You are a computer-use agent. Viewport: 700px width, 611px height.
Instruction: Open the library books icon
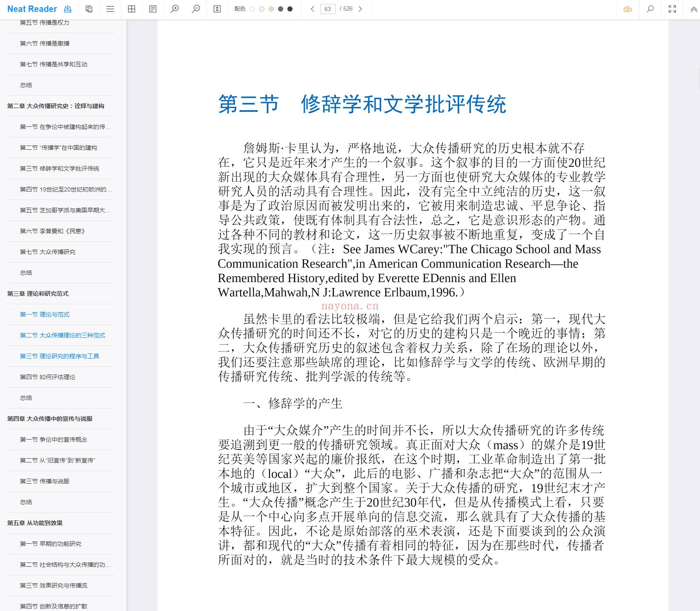click(x=89, y=9)
